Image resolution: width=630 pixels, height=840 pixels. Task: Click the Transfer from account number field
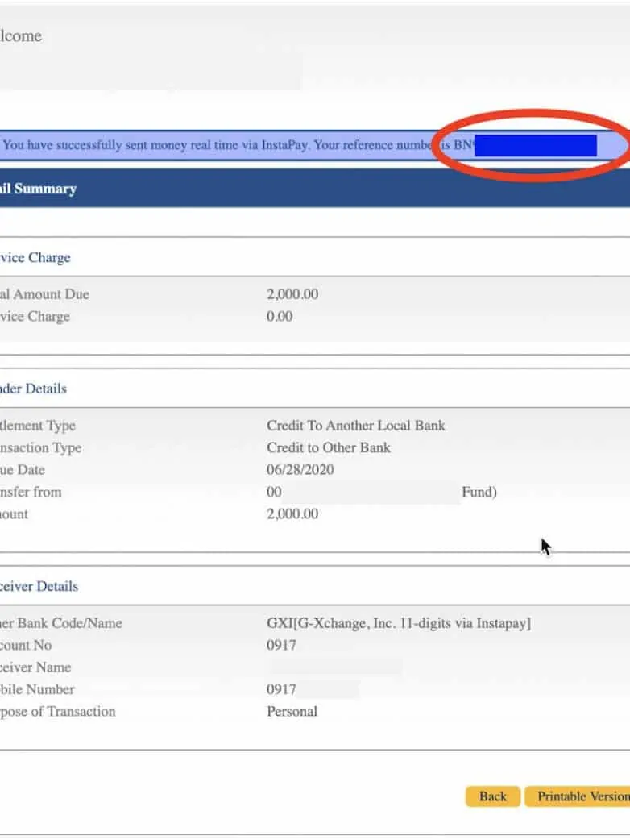click(x=363, y=492)
